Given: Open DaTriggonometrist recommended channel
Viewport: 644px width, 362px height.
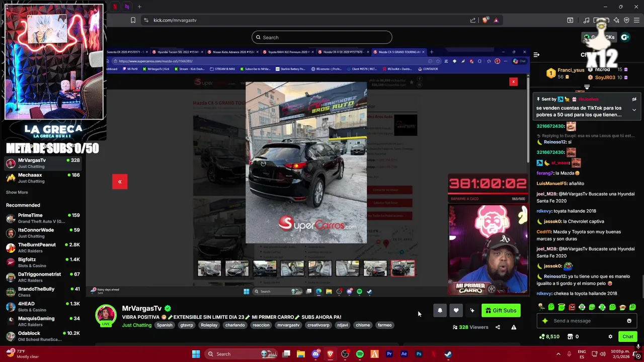Looking at the screenshot, I should click(43, 277).
